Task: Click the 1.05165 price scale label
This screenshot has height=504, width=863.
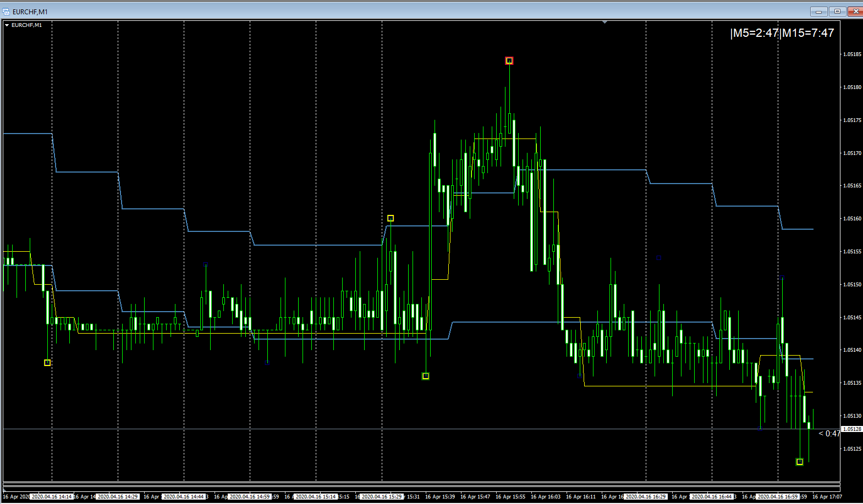Action: pyautogui.click(x=852, y=186)
